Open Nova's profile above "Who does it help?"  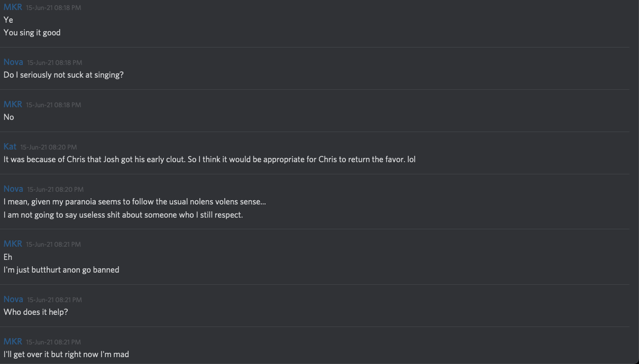(13, 299)
